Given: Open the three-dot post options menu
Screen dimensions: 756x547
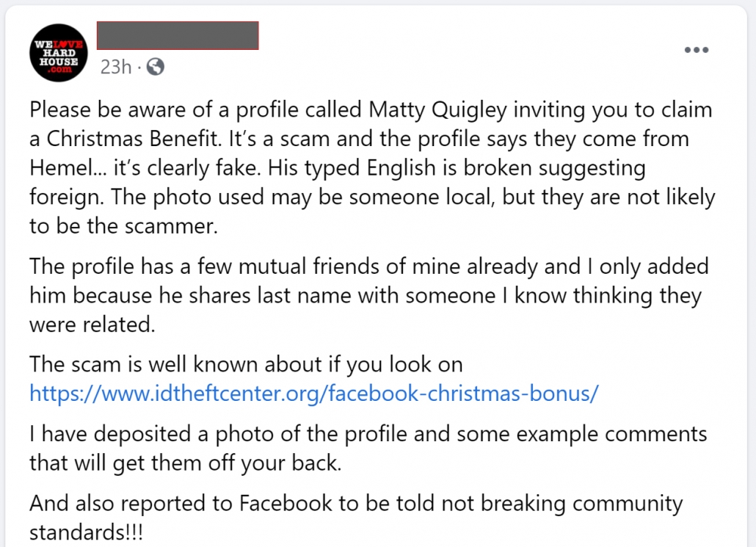Looking at the screenshot, I should tap(697, 50).
